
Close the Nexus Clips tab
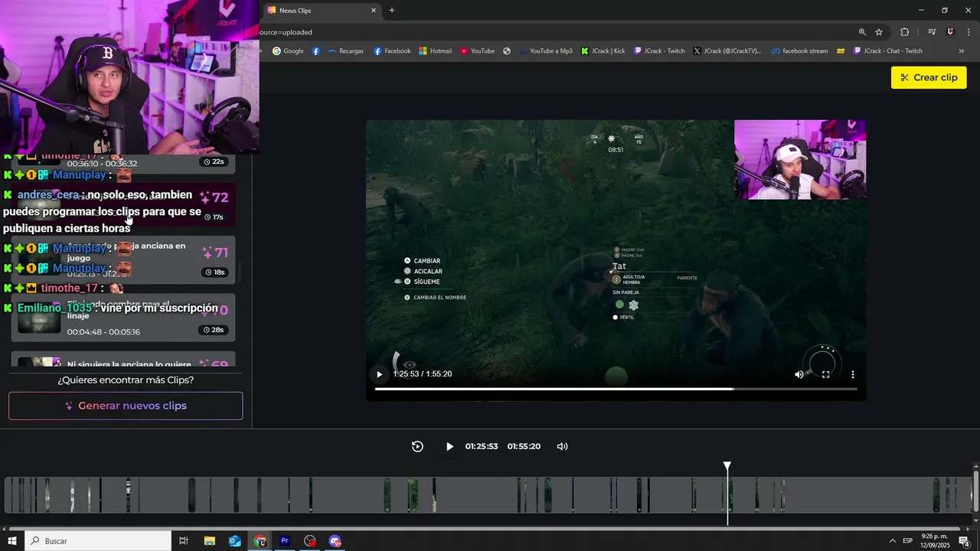374,11
